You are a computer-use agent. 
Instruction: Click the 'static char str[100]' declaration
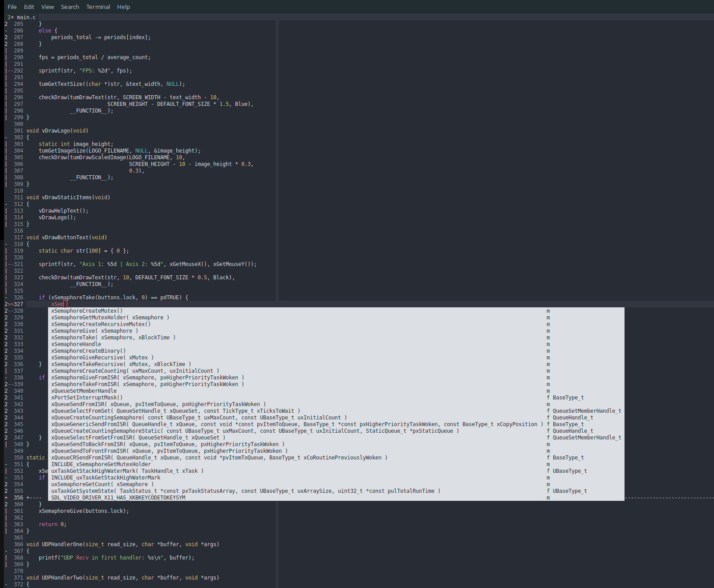point(84,251)
